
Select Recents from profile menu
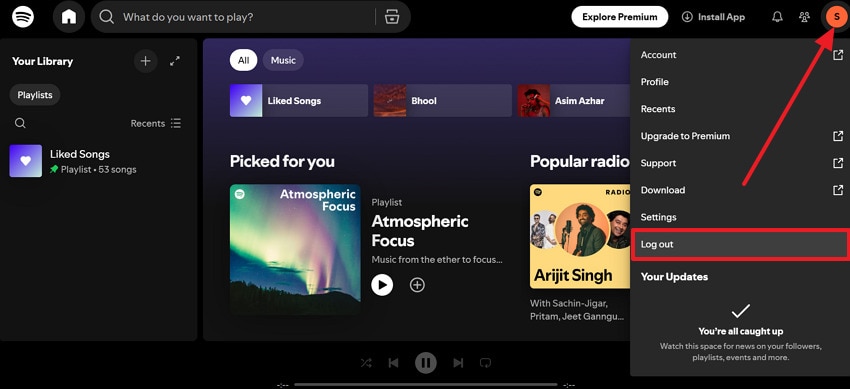658,109
